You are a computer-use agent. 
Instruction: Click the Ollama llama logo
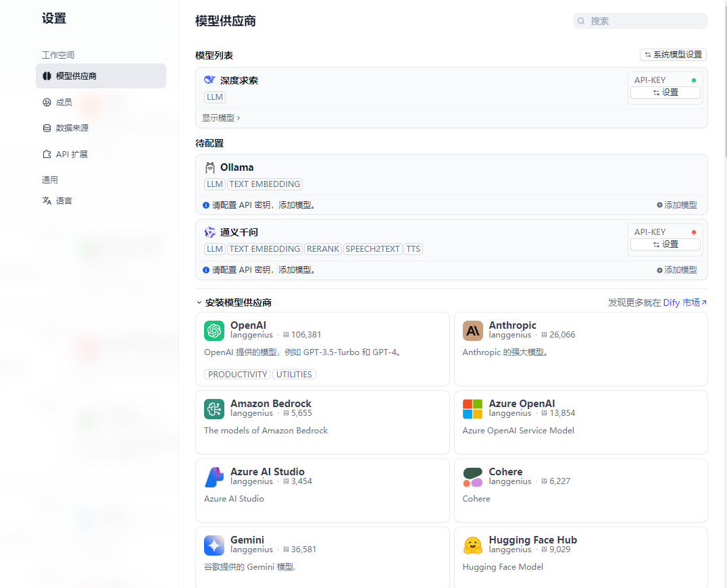(210, 167)
